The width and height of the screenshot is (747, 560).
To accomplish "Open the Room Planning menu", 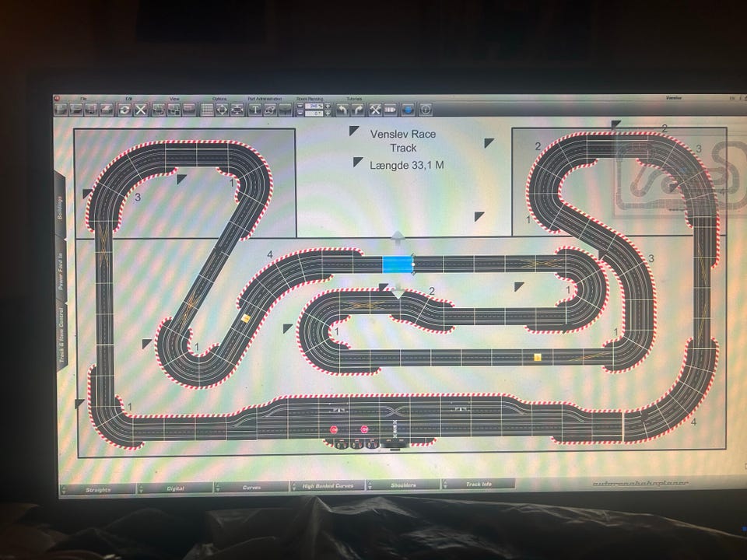I will (x=310, y=99).
